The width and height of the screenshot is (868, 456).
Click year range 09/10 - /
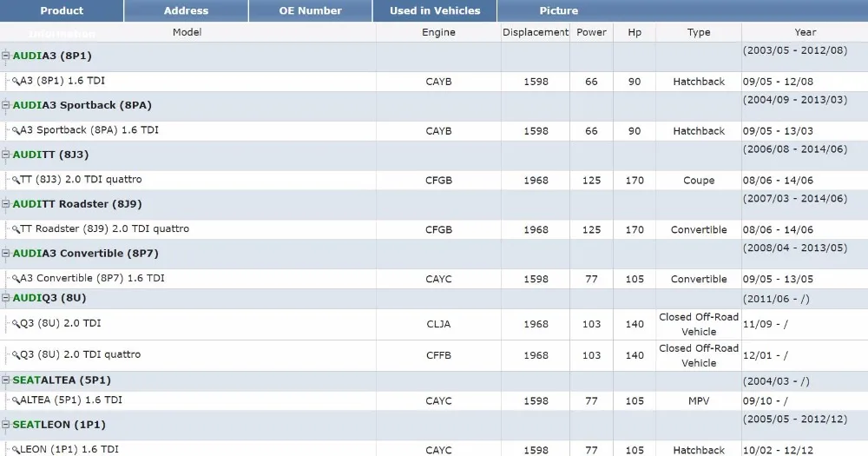coord(765,401)
